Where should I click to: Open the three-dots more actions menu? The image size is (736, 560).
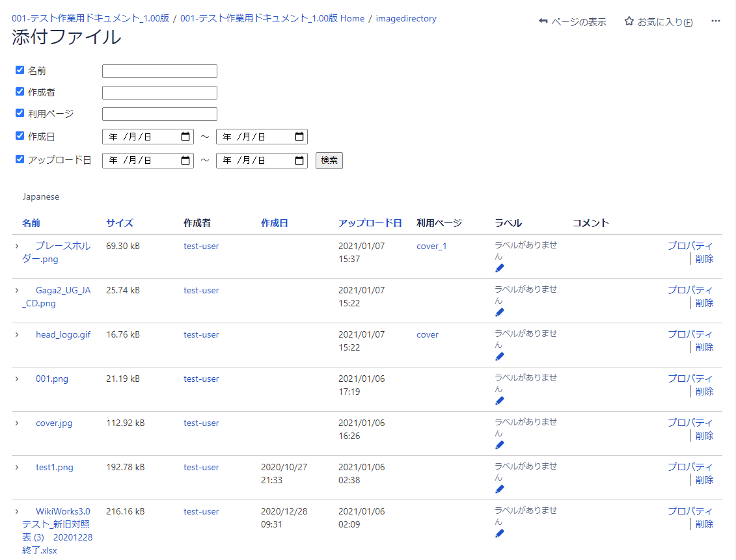pos(716,21)
